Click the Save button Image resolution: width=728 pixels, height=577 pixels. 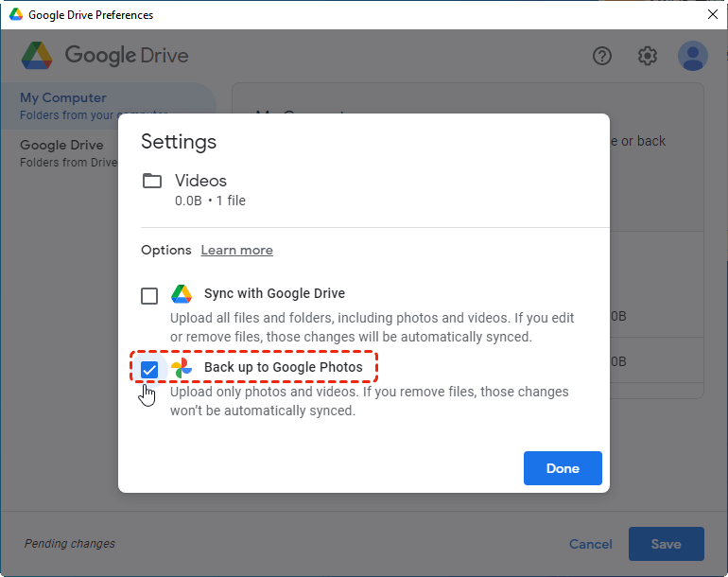pos(666,544)
